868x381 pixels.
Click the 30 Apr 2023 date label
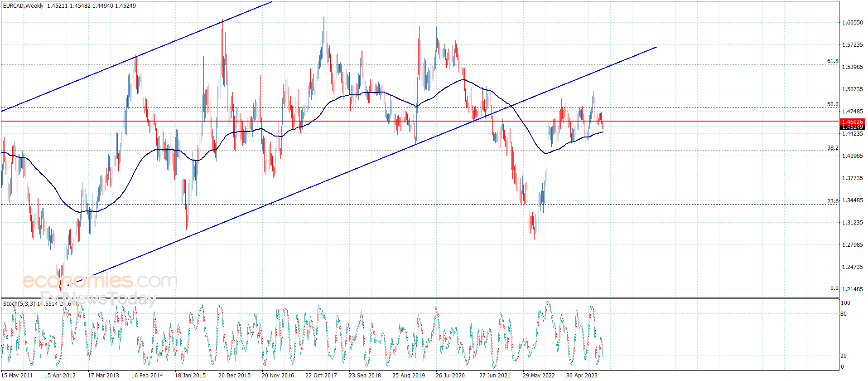click(x=582, y=375)
